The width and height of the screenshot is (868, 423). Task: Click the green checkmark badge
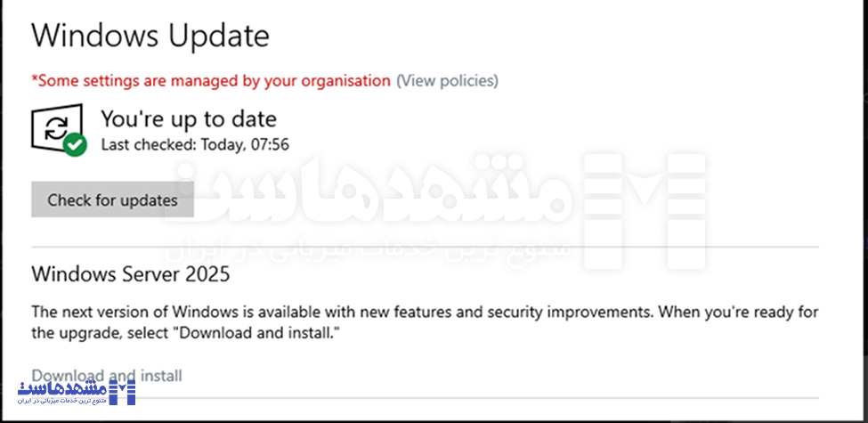click(77, 143)
